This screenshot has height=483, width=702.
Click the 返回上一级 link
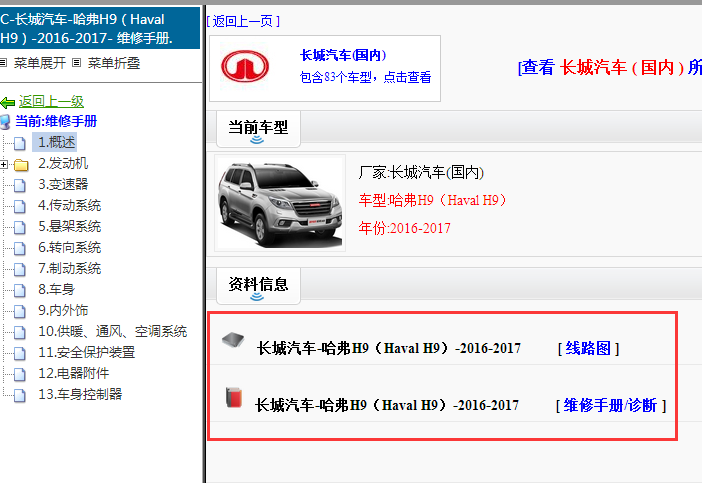coord(51,102)
